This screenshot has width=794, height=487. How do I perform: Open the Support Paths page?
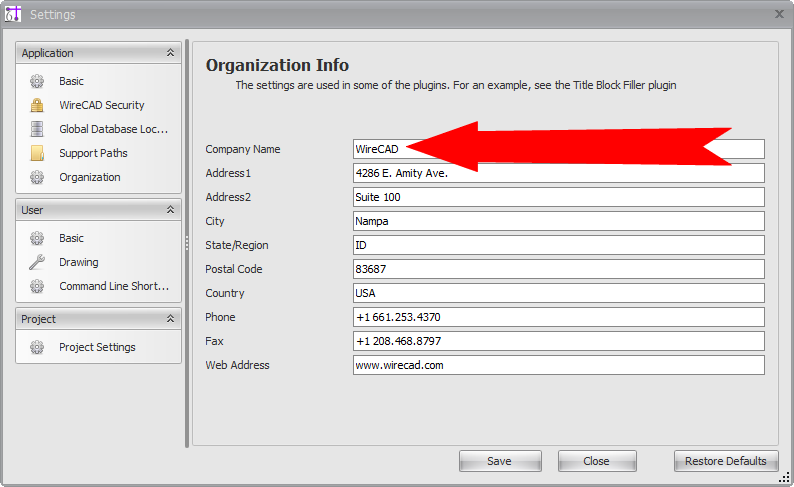93,153
